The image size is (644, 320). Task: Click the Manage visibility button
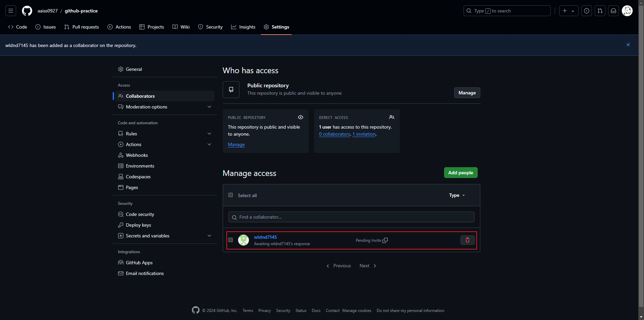pos(467,93)
